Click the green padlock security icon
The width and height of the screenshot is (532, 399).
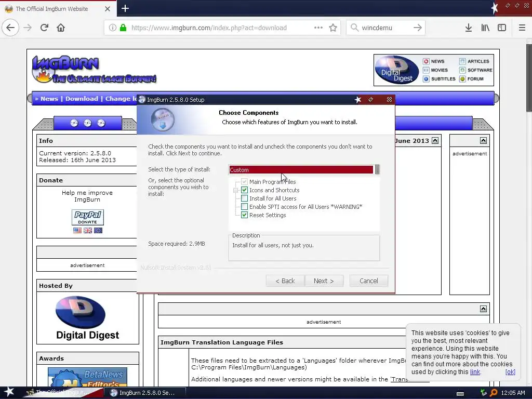tap(123, 28)
